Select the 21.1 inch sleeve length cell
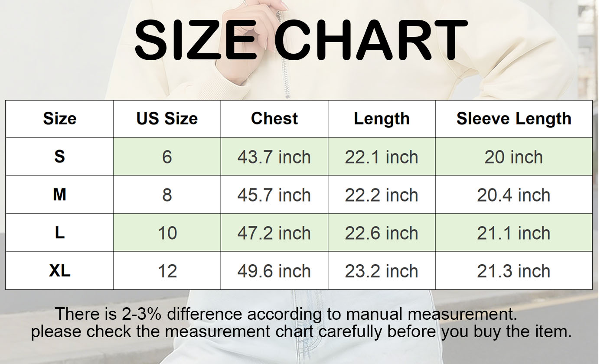The image size is (607, 364). click(514, 233)
